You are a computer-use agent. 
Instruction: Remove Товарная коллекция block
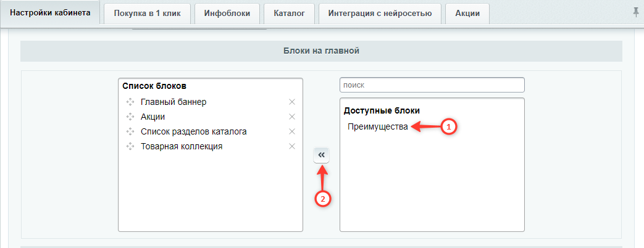[x=292, y=146]
